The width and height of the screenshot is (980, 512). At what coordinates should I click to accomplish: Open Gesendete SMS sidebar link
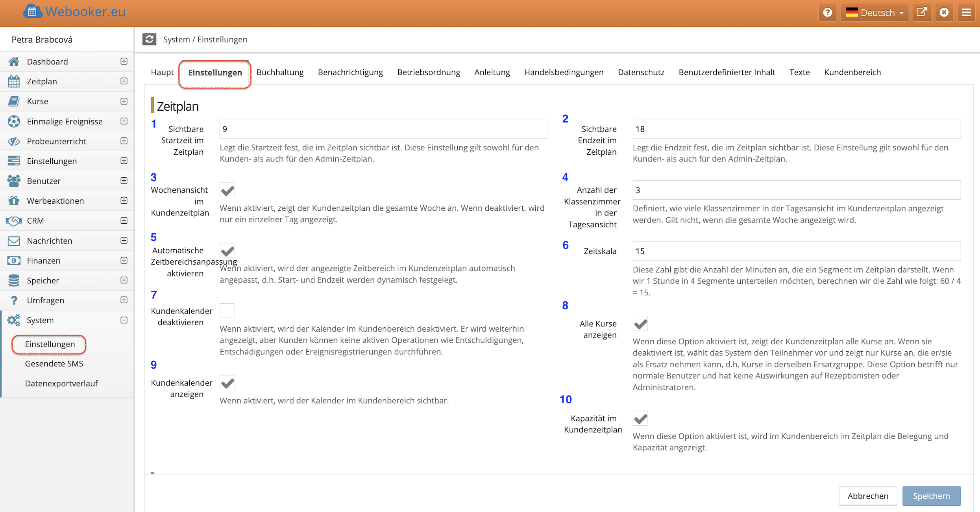[54, 364]
